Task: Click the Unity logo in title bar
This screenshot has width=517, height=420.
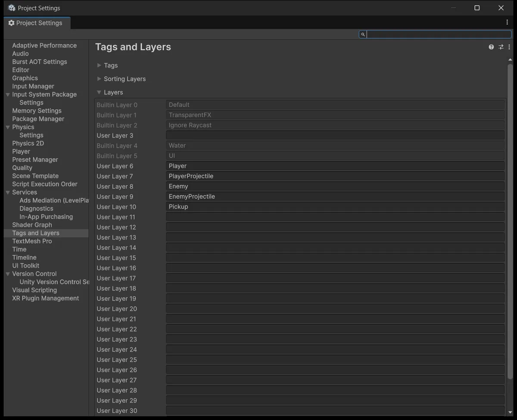Action: (x=12, y=8)
